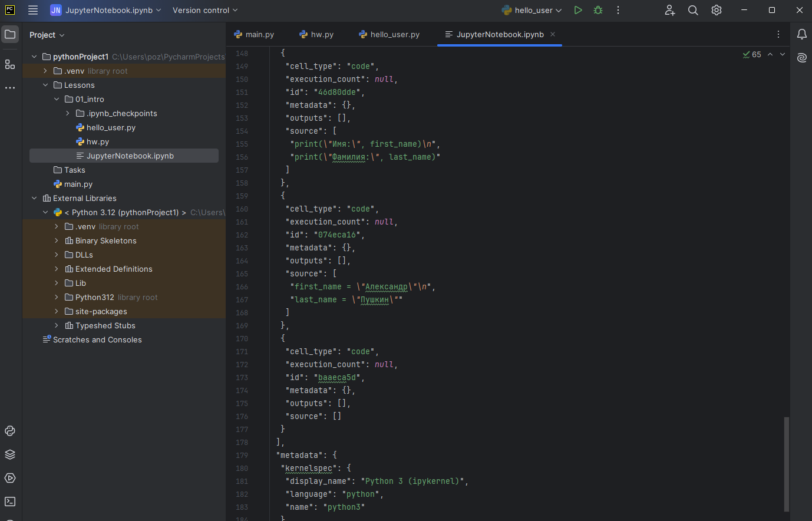Start debugging with the bug icon
This screenshot has height=521, width=812.
tap(598, 10)
